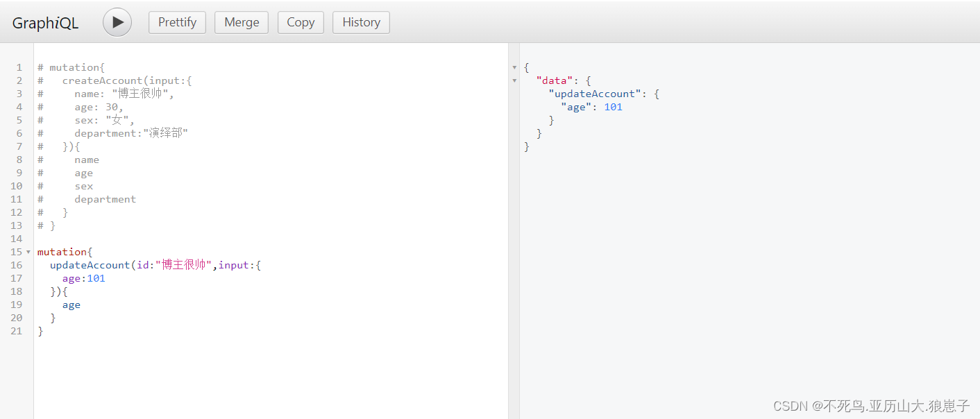Viewport: 980px width, 419px height.
Task: Click the GraphiQL logo text
Action: [45, 22]
